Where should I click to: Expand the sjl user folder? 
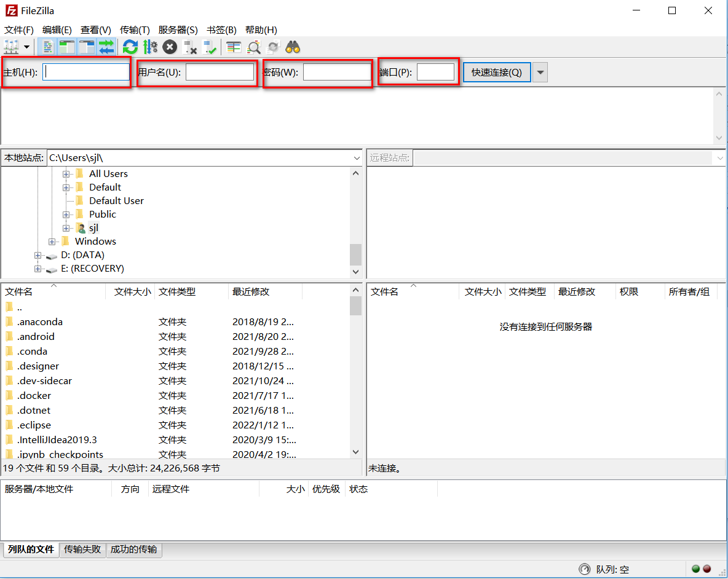66,228
